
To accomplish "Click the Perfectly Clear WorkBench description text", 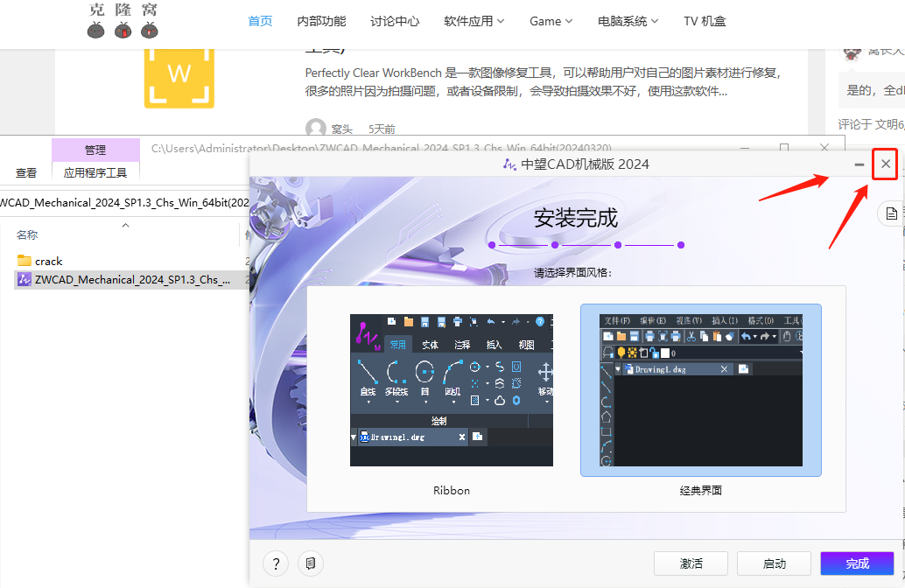I will point(544,82).
